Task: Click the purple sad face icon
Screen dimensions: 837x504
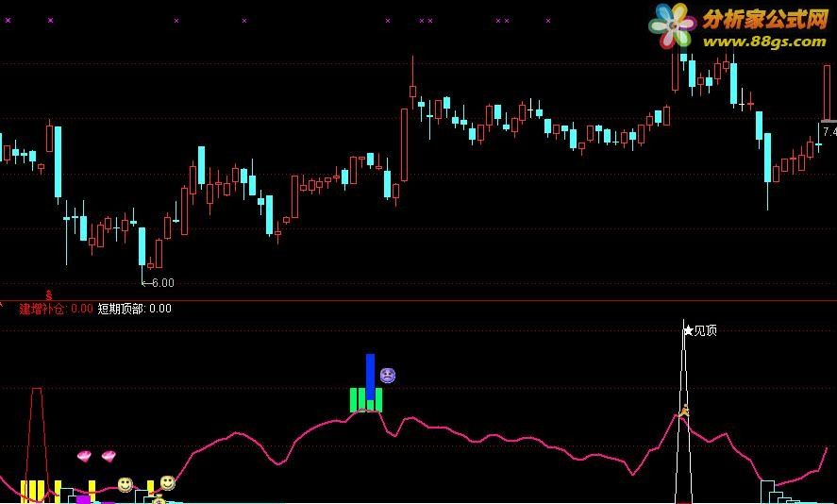Action: click(x=388, y=376)
